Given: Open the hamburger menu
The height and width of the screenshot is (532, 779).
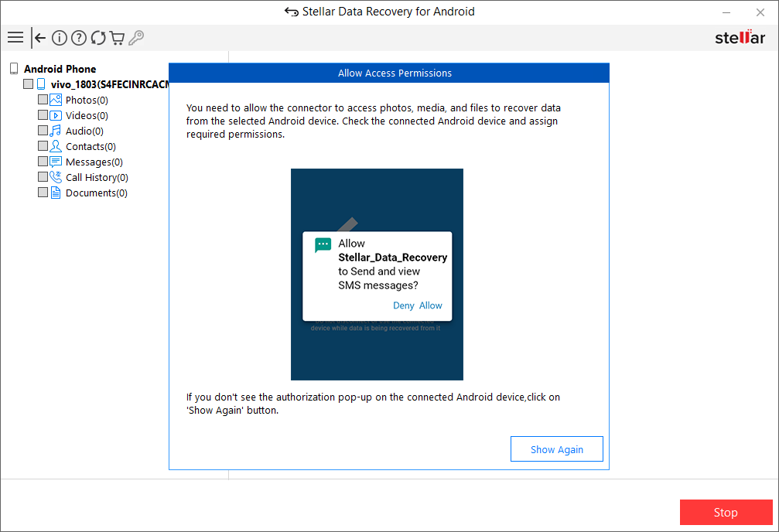Looking at the screenshot, I should pos(15,37).
